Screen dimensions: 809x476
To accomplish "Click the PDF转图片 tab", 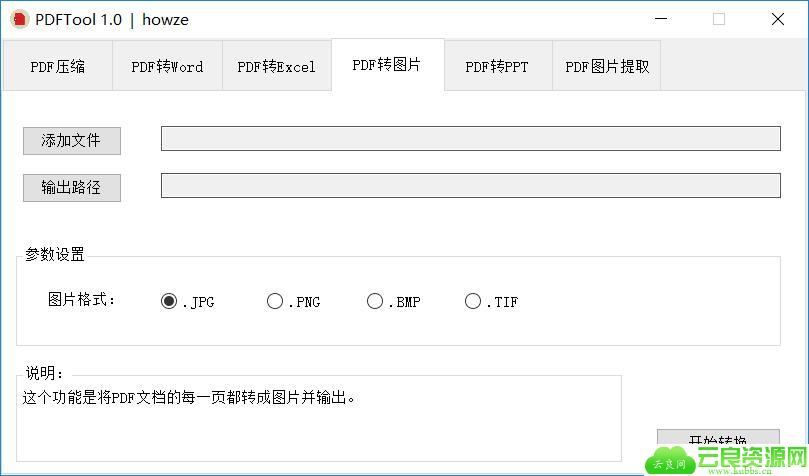I will pos(387,65).
